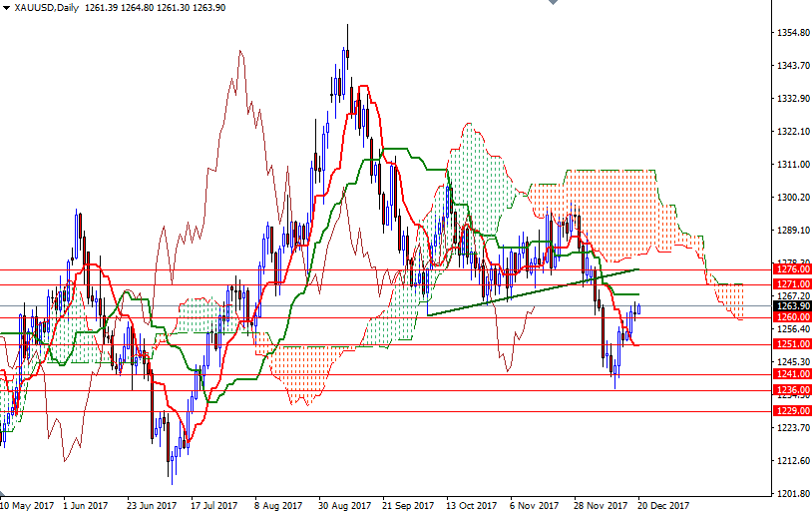Click the 20 Dec 2017 date label

[x=662, y=505]
